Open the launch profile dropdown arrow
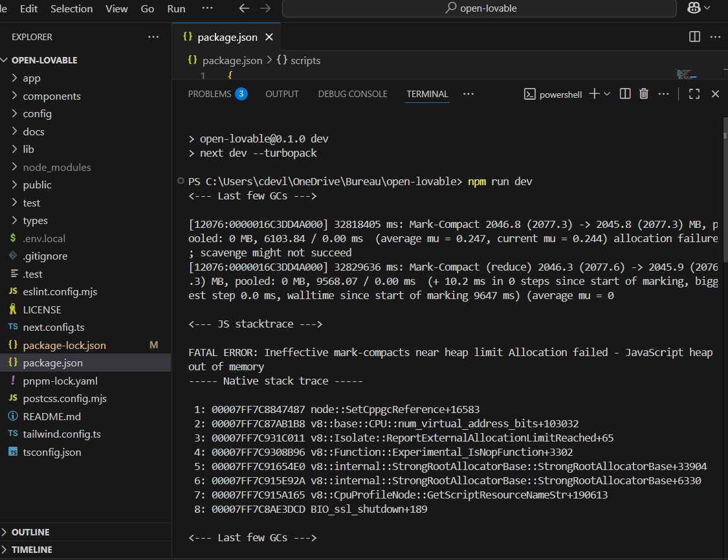 pos(607,94)
